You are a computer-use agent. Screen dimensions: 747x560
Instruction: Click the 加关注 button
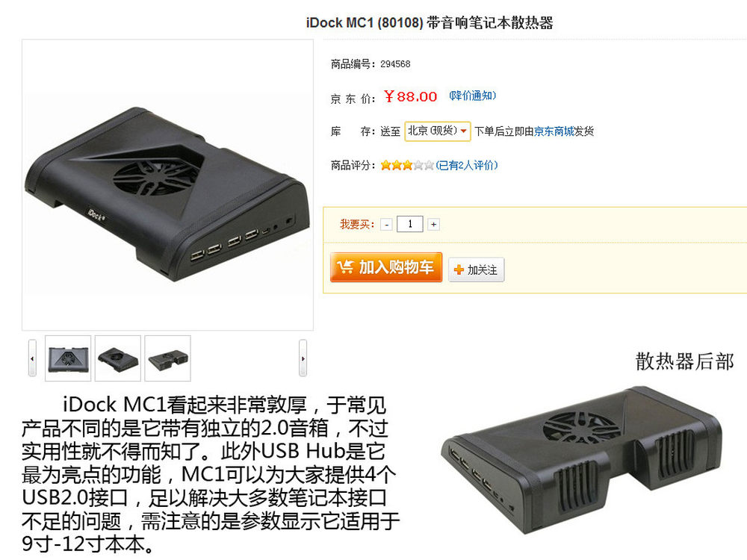point(476,270)
